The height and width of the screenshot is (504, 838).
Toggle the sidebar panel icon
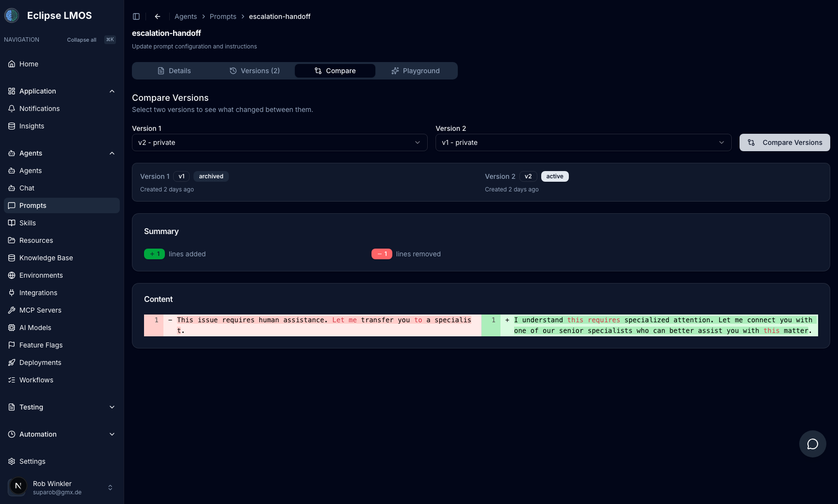pyautogui.click(x=136, y=16)
